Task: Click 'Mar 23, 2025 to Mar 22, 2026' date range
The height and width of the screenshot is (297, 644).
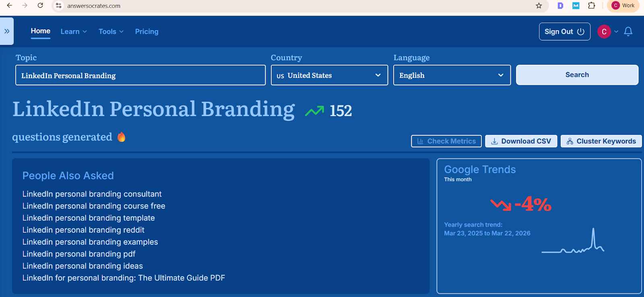Action: [x=487, y=233]
